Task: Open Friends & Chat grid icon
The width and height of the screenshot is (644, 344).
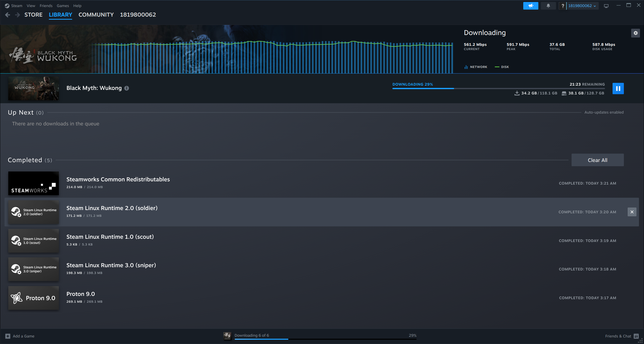Action: pyautogui.click(x=636, y=336)
